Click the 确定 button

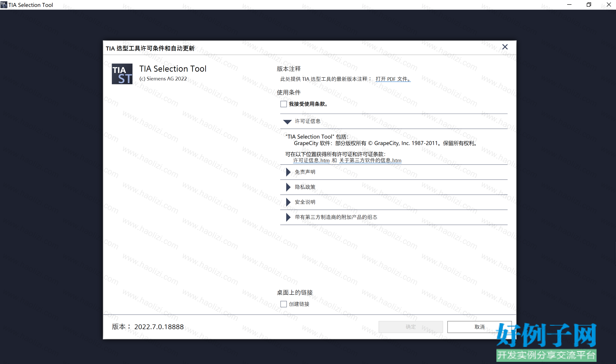411,327
